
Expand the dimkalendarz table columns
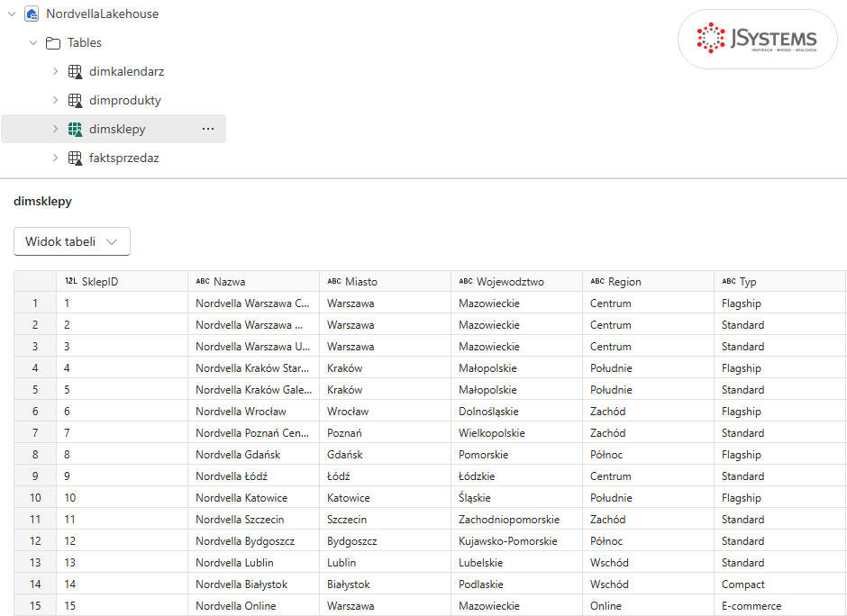point(55,71)
